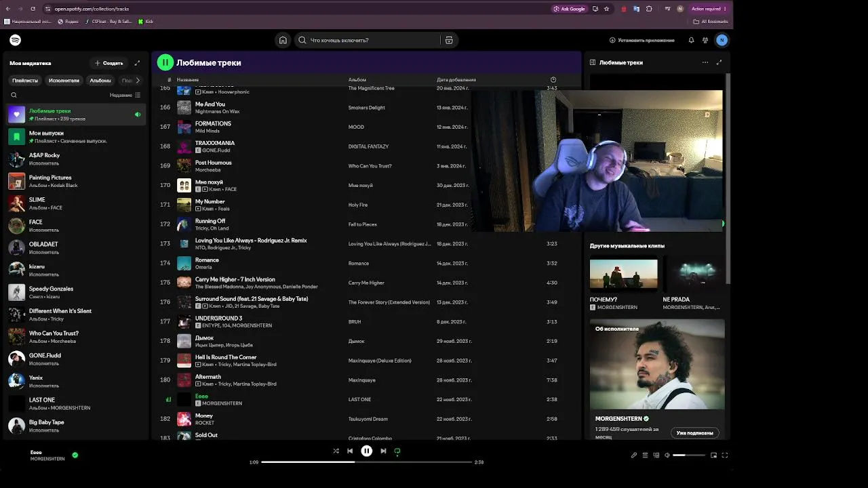Sort tracks by Дата добавления column header
The image size is (868, 488).
coord(456,80)
